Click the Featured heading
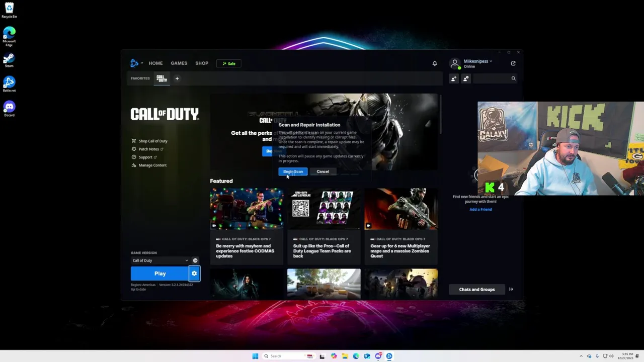The width and height of the screenshot is (644, 362). pos(221,181)
